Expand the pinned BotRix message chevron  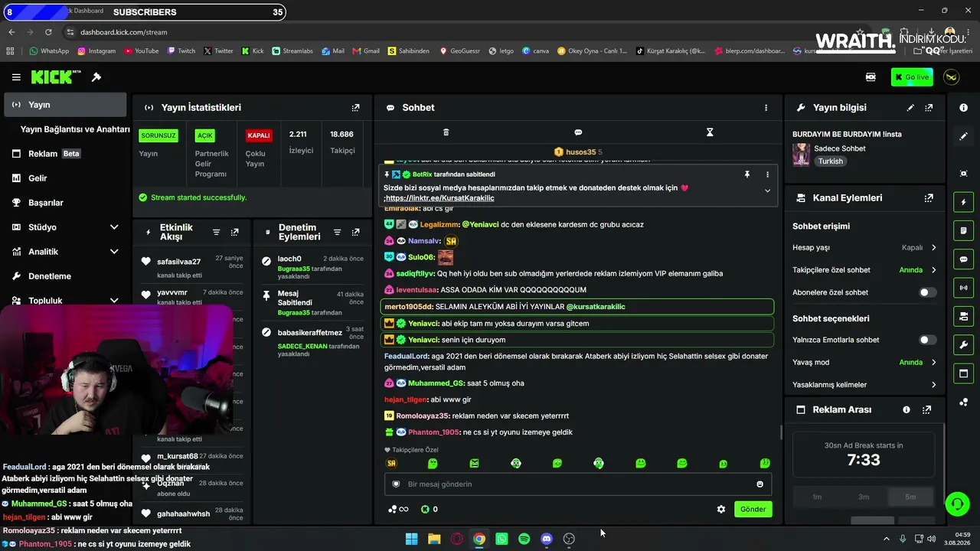tap(767, 191)
